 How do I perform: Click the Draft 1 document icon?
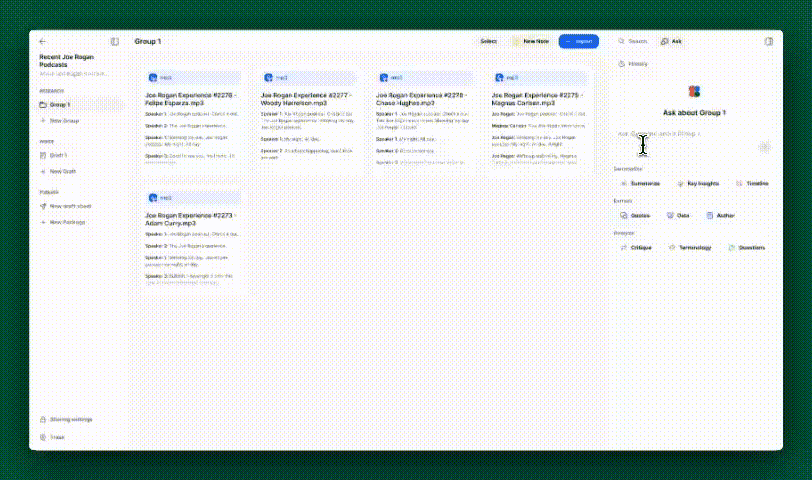click(x=43, y=155)
